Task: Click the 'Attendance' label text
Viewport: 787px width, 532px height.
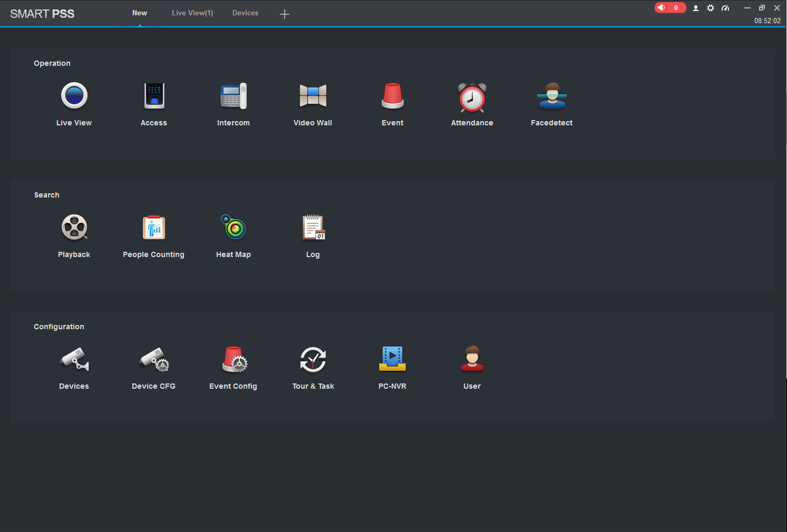Action: pos(472,123)
